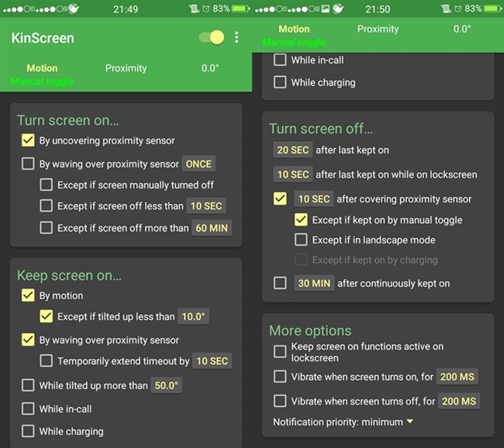Check 'Except if in landscape mode'
Viewport: 504px width, 448px height.
tap(301, 240)
